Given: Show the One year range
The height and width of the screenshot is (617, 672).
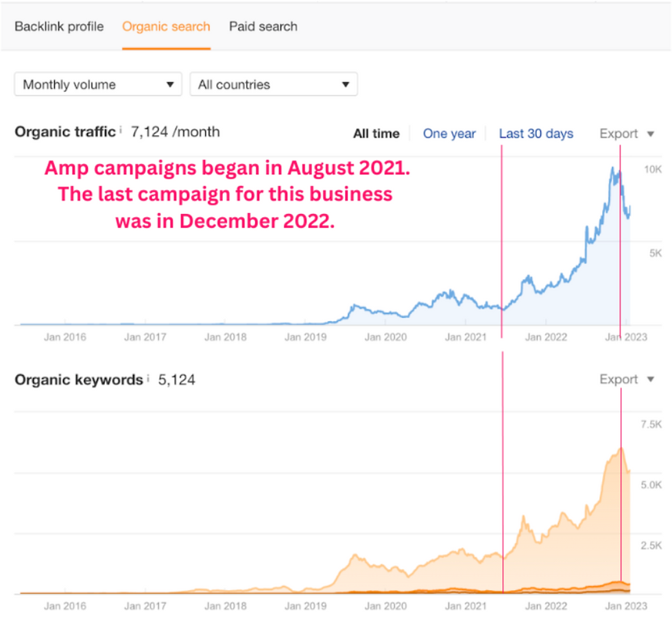Looking at the screenshot, I should [x=449, y=134].
